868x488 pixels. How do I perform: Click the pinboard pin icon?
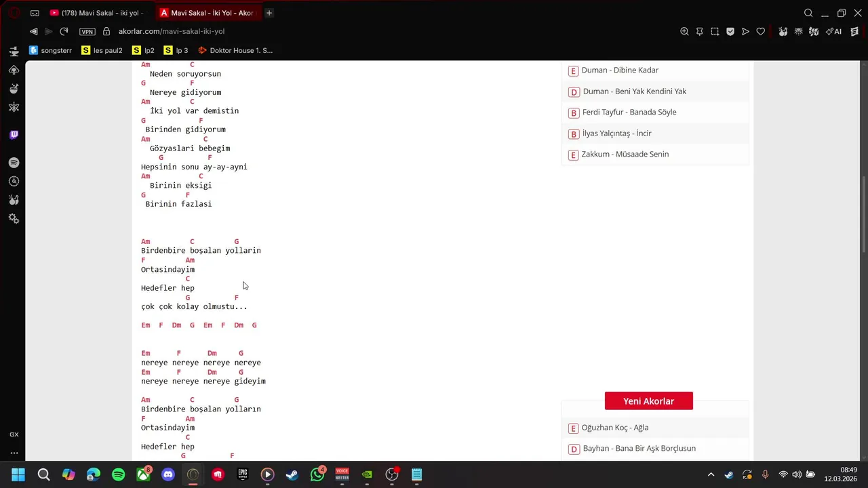click(700, 31)
